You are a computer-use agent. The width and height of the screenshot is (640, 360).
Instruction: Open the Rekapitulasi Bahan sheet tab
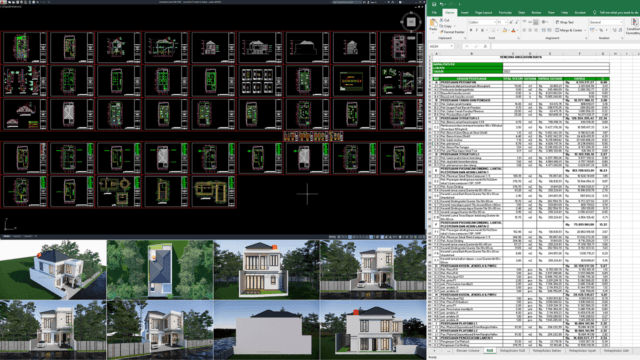click(x=547, y=351)
